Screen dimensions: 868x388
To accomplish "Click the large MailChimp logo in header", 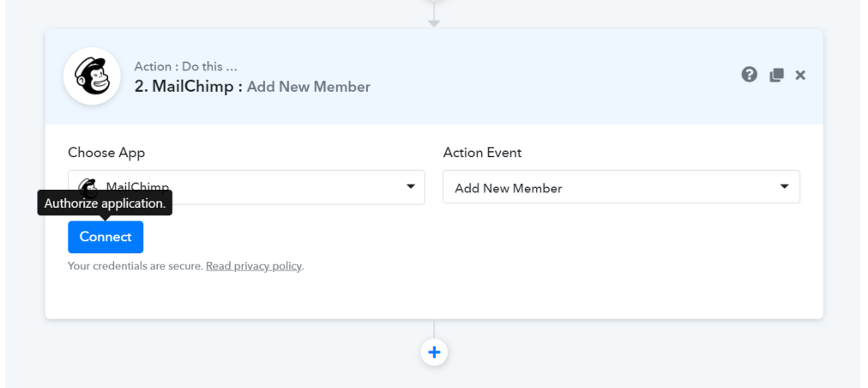I will (92, 76).
